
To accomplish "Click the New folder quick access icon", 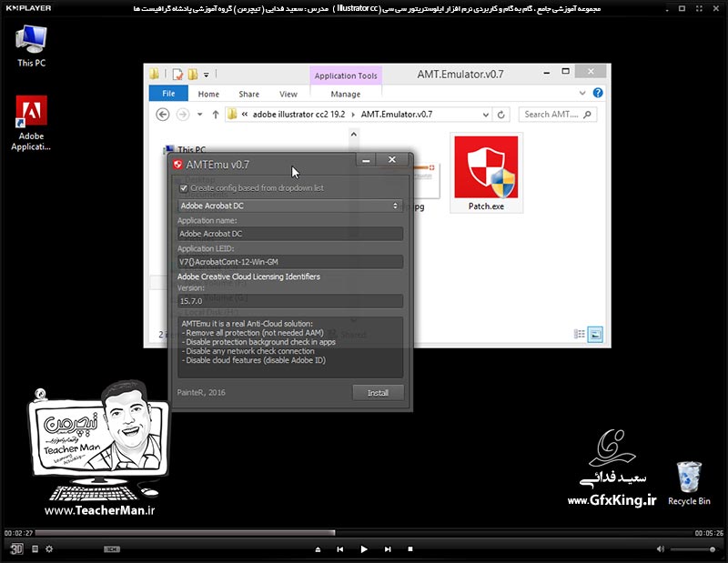I will point(193,75).
